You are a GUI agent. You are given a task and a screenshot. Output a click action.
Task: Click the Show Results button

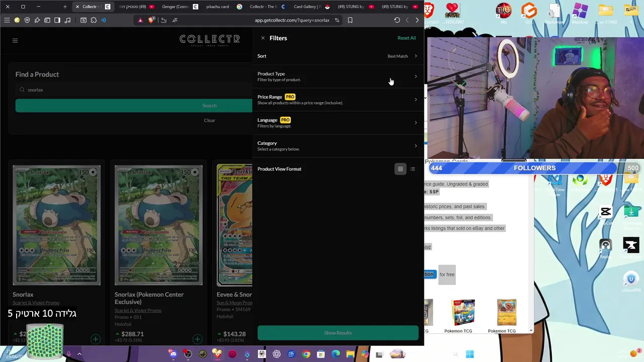pyautogui.click(x=338, y=333)
